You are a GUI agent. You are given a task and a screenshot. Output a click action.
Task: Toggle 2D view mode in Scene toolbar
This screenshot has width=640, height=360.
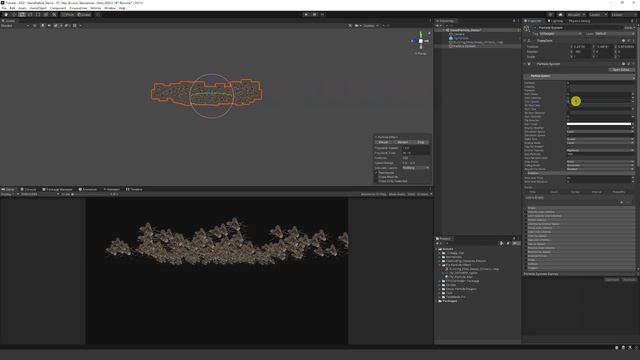[35, 26]
